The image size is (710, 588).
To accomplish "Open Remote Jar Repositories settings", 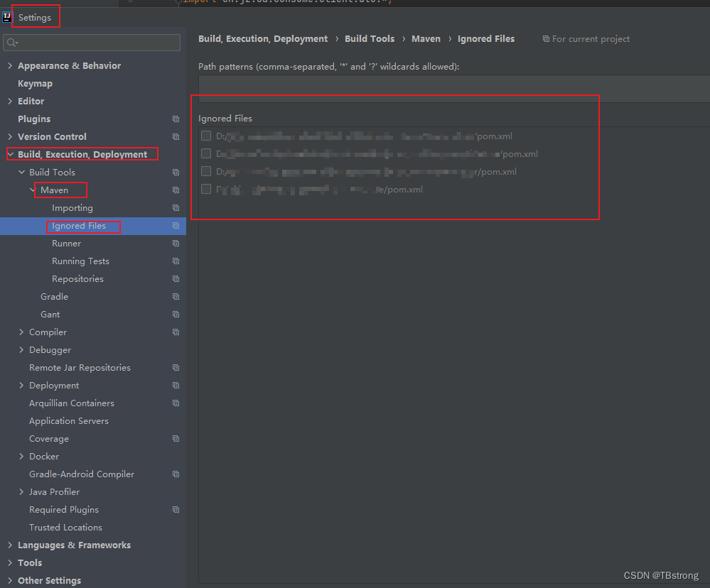I will tap(80, 368).
